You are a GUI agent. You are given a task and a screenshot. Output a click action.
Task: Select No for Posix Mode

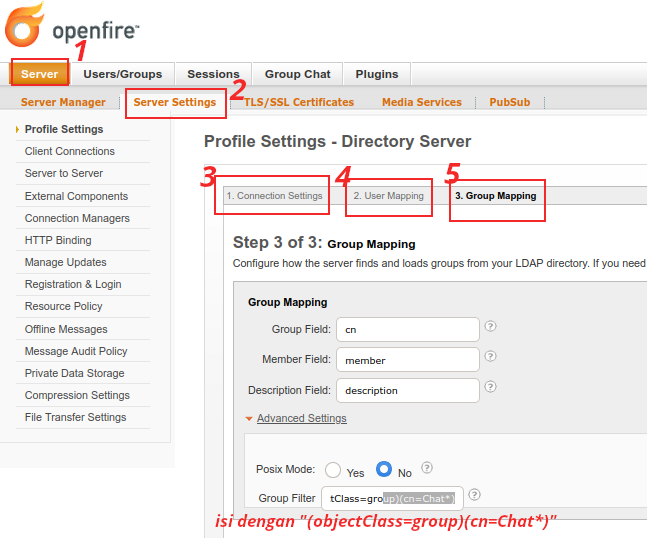click(384, 469)
